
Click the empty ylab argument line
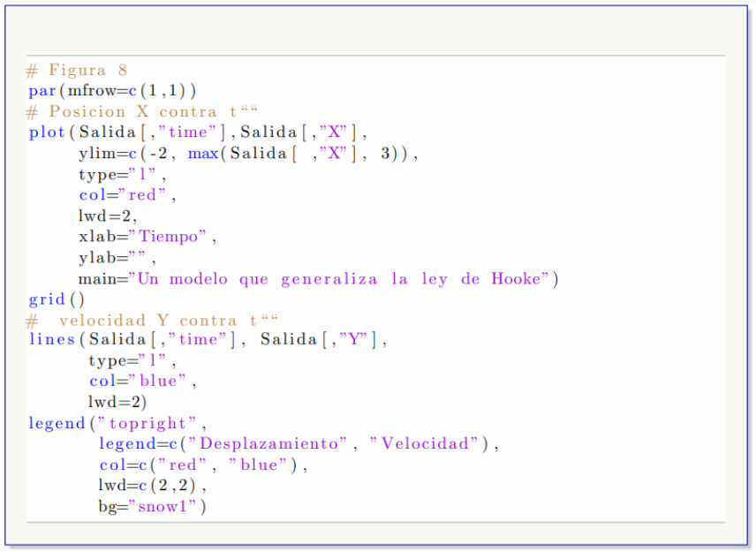pos(117,258)
